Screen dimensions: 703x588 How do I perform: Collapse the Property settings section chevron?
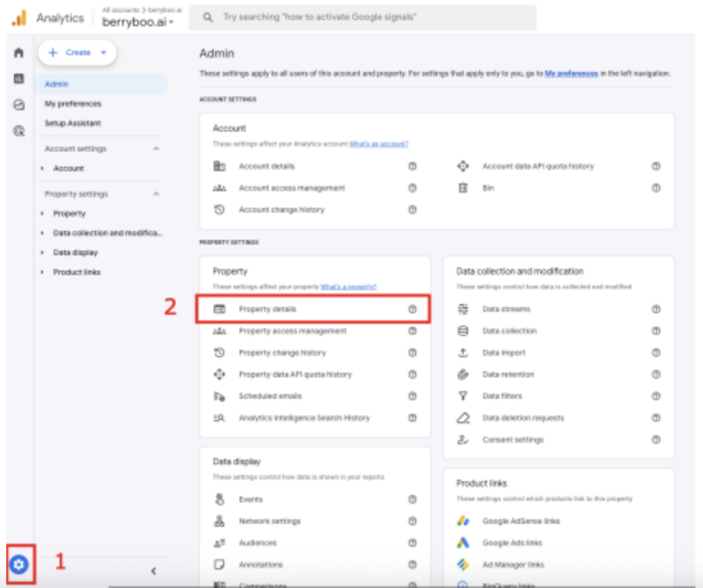[x=156, y=194]
